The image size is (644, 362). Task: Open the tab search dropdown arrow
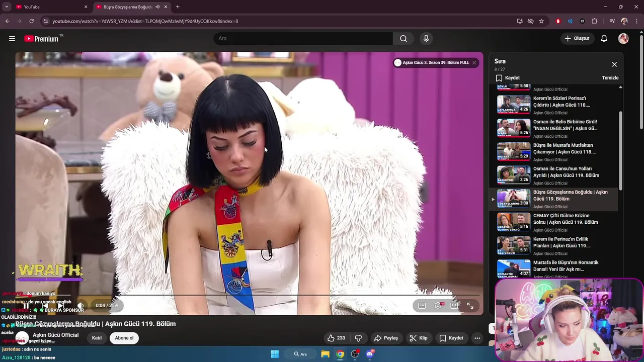click(x=7, y=7)
